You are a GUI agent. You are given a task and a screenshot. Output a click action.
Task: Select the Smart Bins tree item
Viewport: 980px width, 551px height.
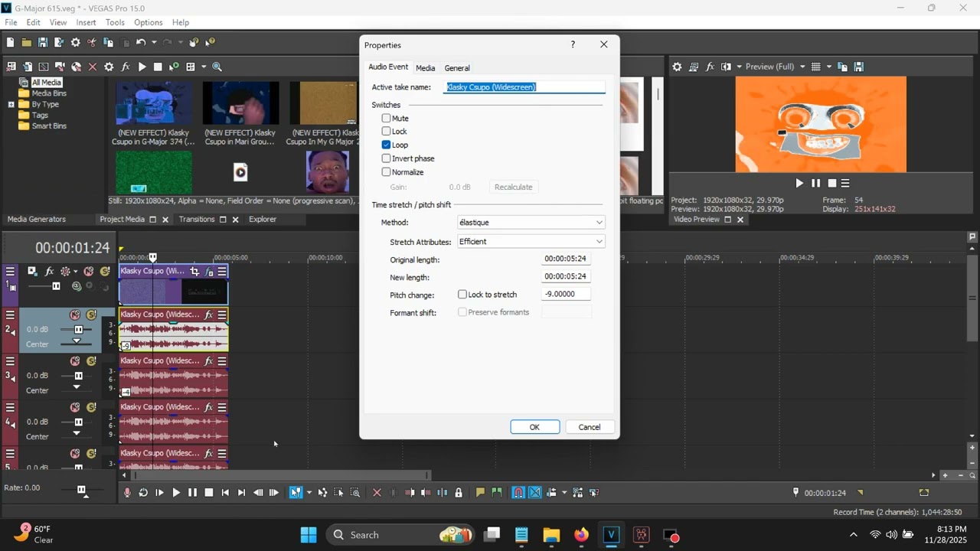coord(48,126)
